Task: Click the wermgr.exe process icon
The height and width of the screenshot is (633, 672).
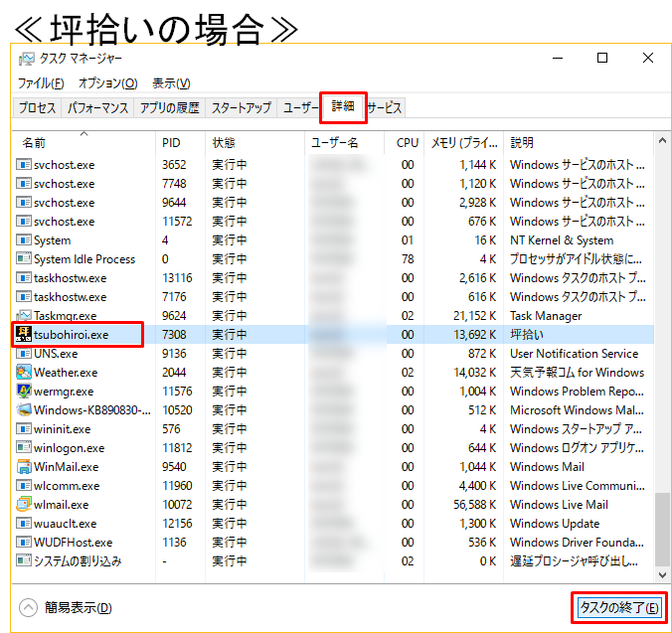Action: (x=24, y=391)
